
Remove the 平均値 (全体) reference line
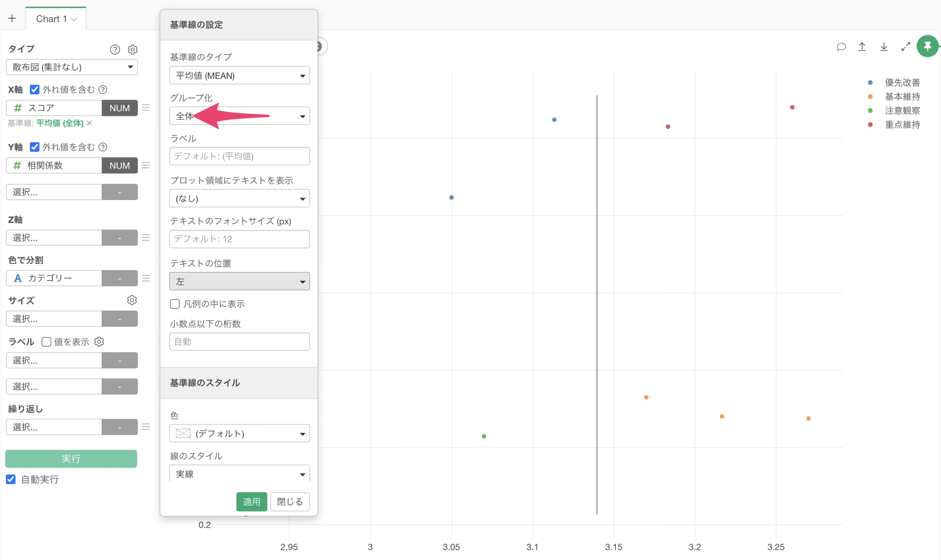90,123
